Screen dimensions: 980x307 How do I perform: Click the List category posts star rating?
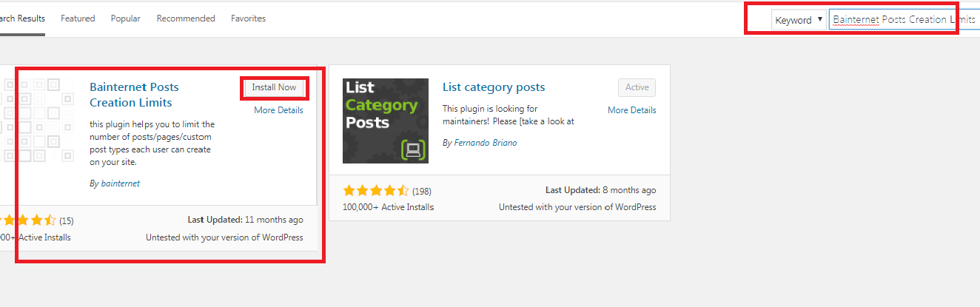(375, 191)
